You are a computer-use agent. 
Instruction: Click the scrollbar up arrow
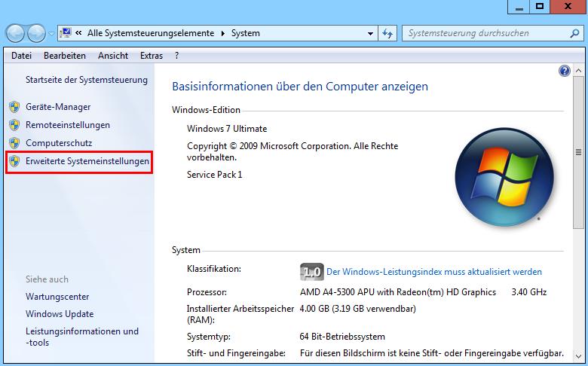click(x=578, y=71)
